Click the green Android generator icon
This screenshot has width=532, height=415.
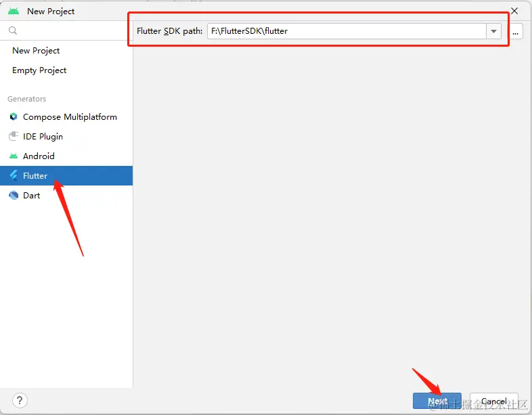coord(14,156)
